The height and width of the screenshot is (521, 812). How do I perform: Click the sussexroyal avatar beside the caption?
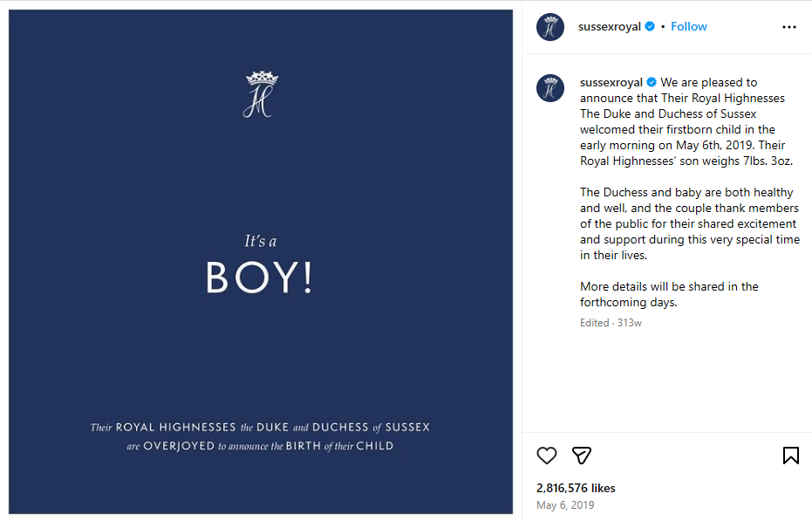550,87
